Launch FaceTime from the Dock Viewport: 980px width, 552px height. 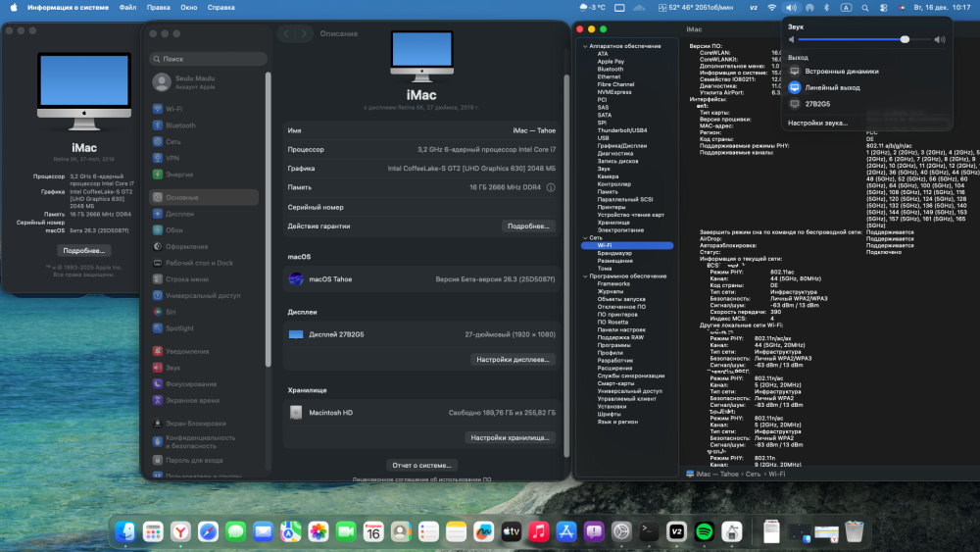pos(346,532)
